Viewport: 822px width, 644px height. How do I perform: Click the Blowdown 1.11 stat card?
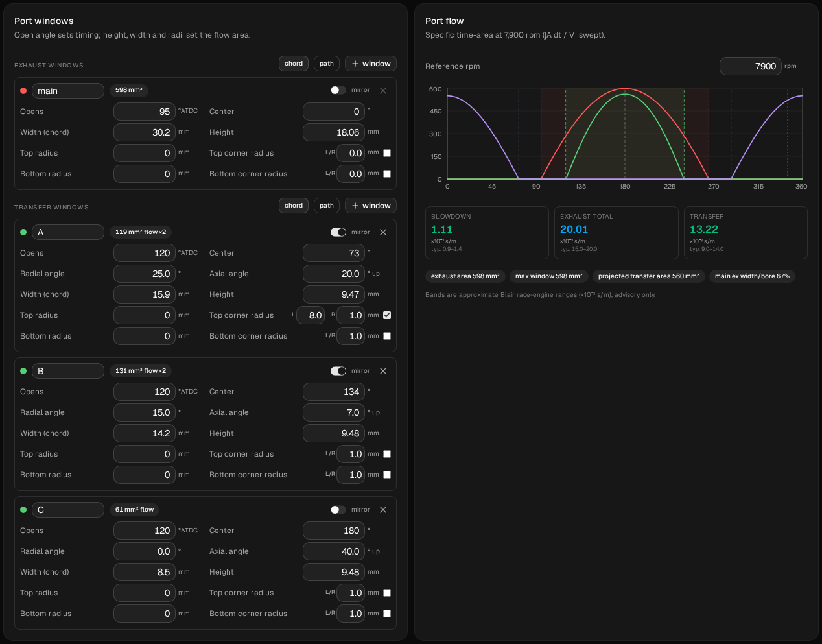(x=487, y=233)
